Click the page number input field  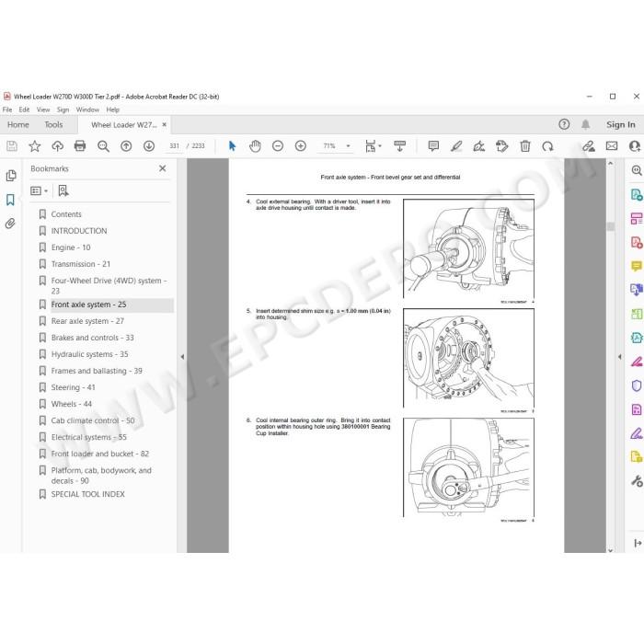coord(175,145)
